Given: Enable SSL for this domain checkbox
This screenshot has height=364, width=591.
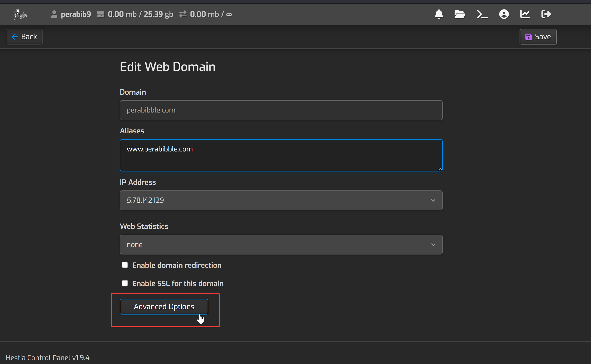Looking at the screenshot, I should (x=125, y=283).
